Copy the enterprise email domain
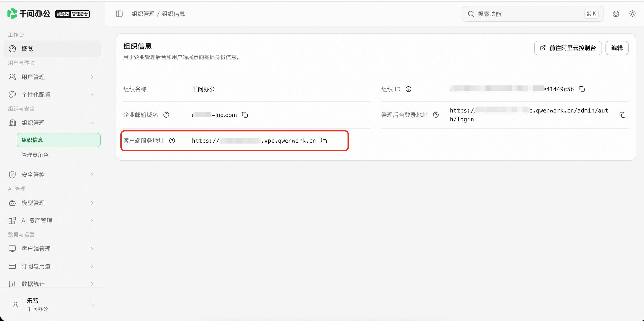The width and height of the screenshot is (644, 321). (245, 115)
